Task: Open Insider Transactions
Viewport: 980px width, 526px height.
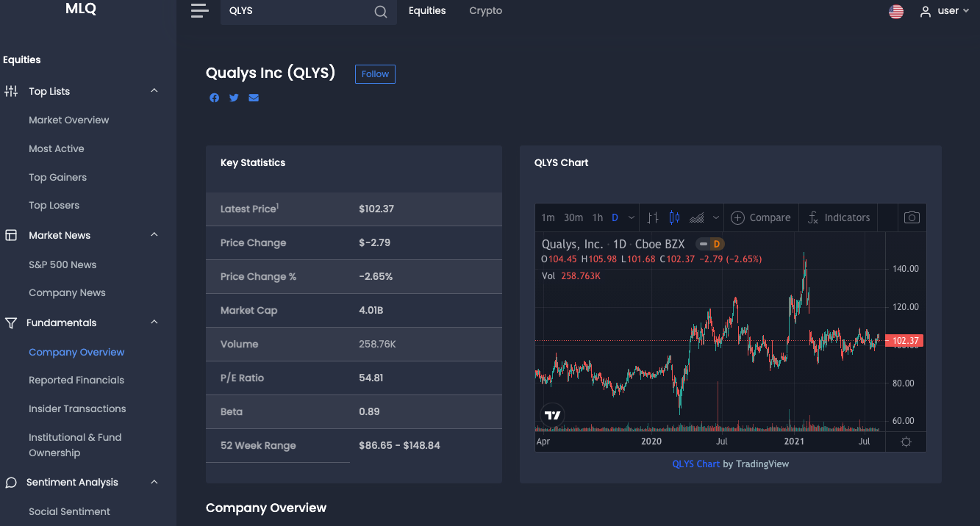Action: click(78, 409)
